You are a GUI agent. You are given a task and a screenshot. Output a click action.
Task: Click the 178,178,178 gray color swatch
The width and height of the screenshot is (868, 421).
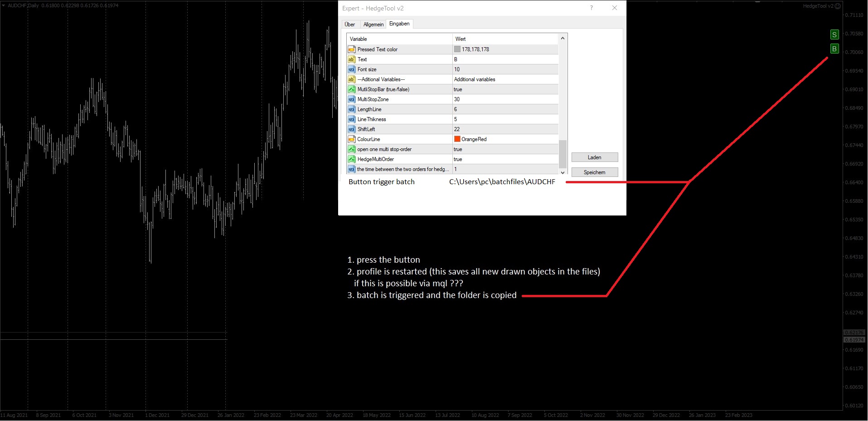[x=457, y=49]
